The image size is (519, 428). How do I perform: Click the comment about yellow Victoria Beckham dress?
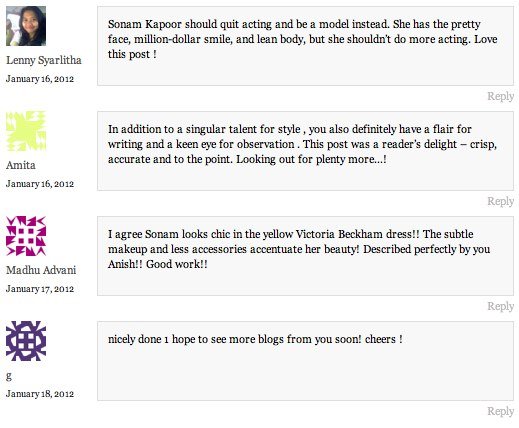299,249
